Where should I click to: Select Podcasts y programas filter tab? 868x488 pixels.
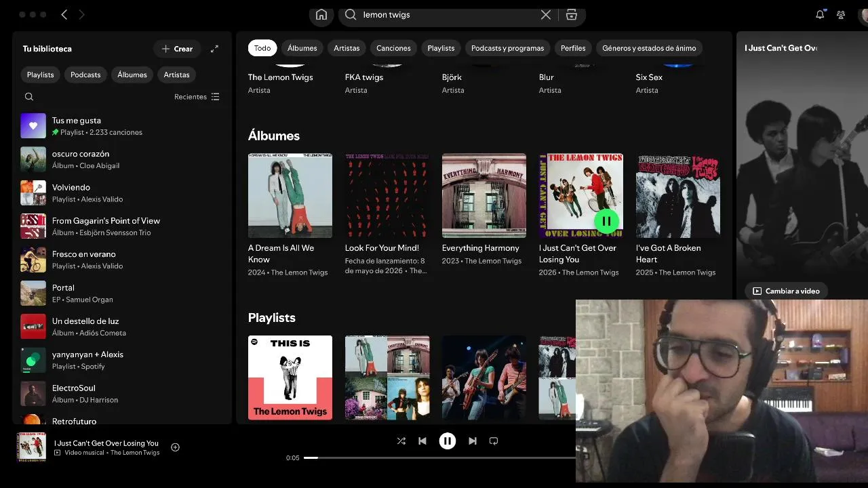tap(507, 48)
